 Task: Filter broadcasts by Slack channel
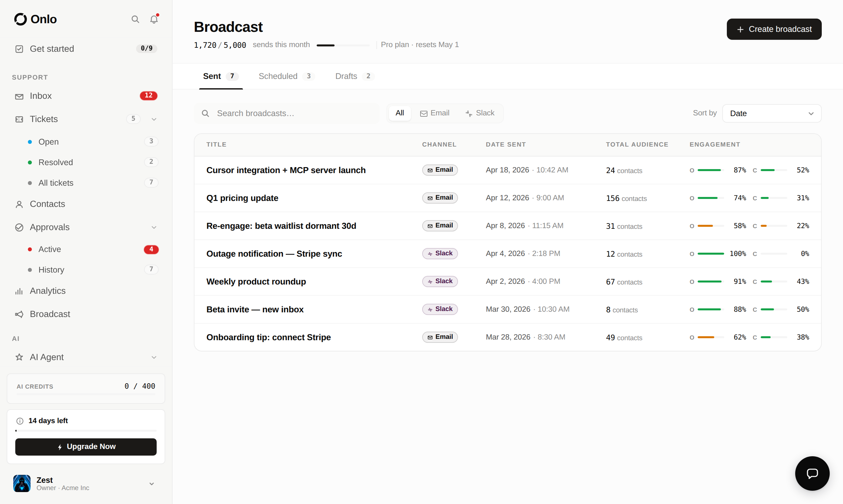480,113
